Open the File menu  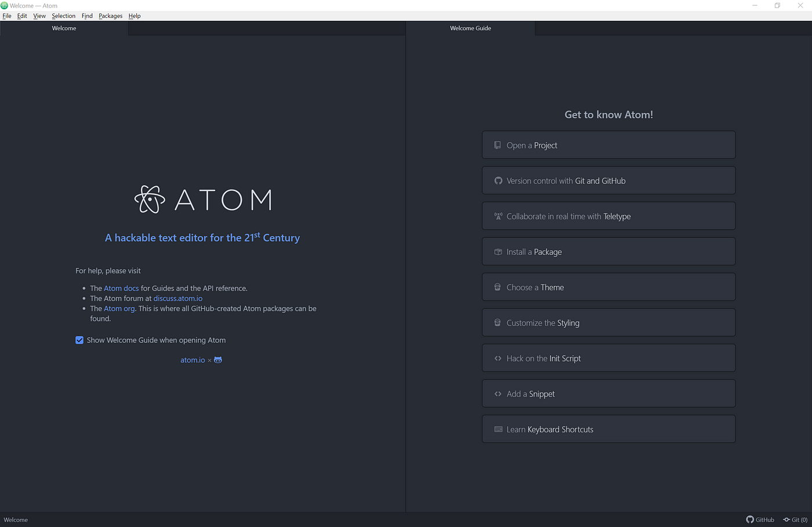(x=7, y=16)
